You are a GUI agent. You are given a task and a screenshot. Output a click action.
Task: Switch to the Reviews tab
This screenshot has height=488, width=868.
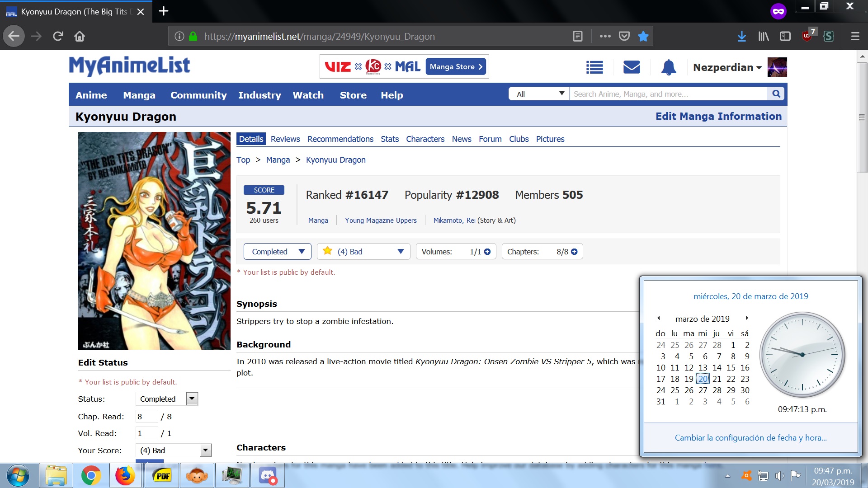[285, 139]
